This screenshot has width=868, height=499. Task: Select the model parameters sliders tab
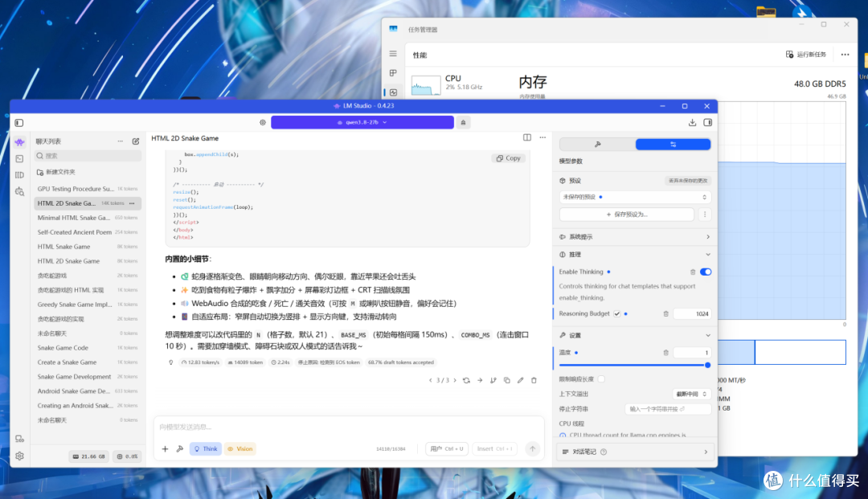coord(674,145)
